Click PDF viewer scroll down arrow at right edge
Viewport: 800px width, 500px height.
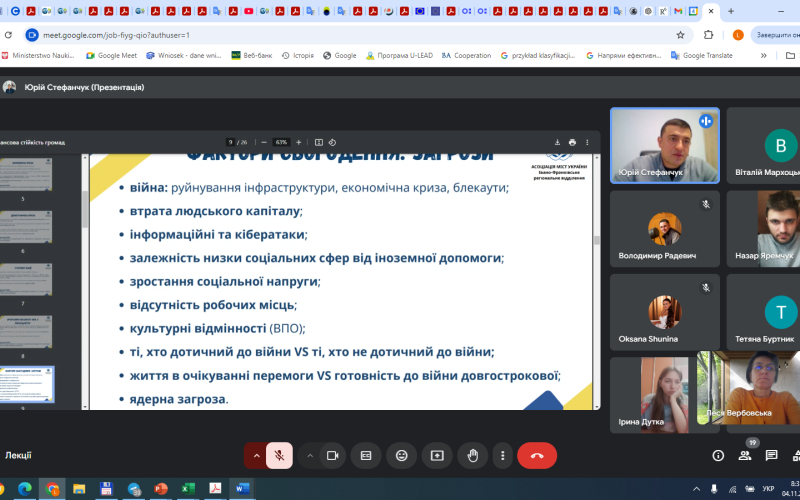click(596, 407)
